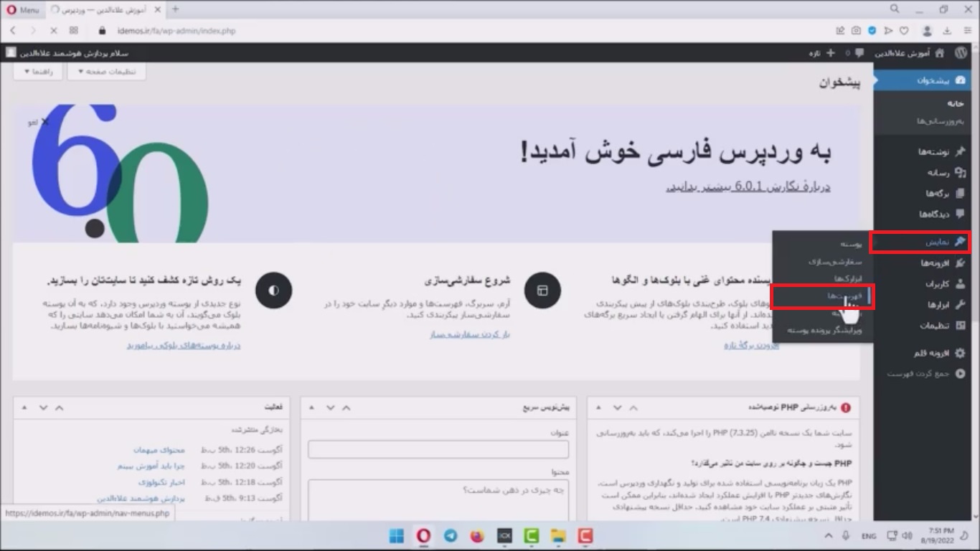Take snapshot with camera icon in toolbar

pyautogui.click(x=856, y=31)
